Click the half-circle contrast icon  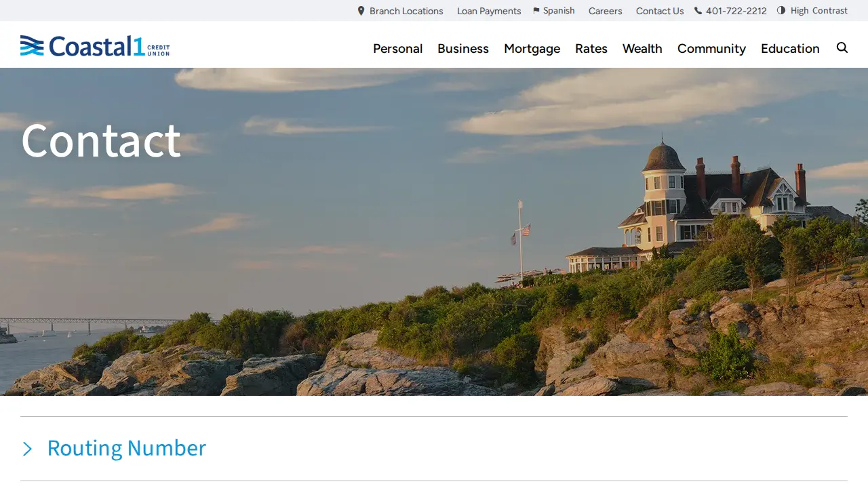tap(781, 11)
